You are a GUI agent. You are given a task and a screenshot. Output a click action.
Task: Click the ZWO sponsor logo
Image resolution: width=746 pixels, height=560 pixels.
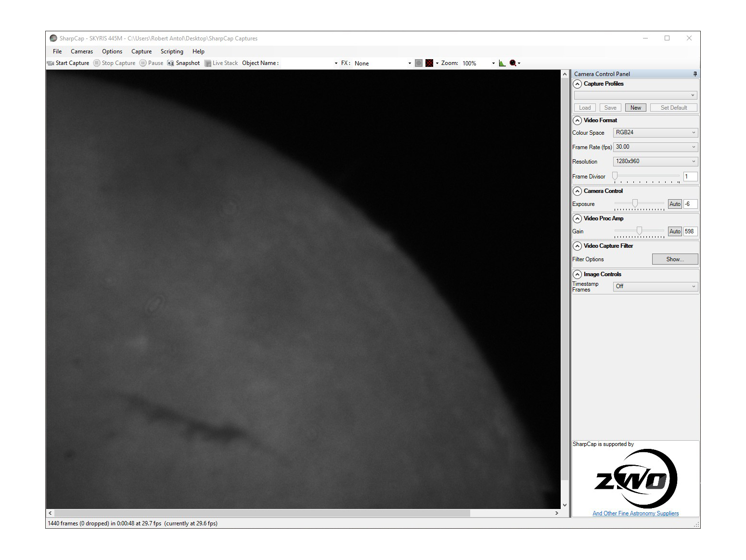click(636, 479)
